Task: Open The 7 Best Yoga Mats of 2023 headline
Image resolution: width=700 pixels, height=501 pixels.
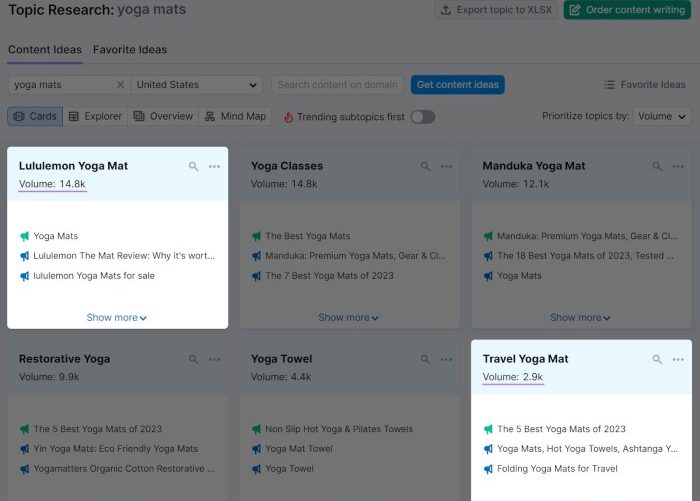Action: (329, 276)
